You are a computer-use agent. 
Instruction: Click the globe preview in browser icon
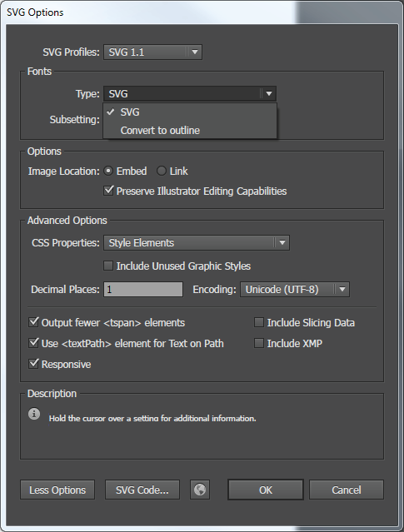[x=200, y=490]
